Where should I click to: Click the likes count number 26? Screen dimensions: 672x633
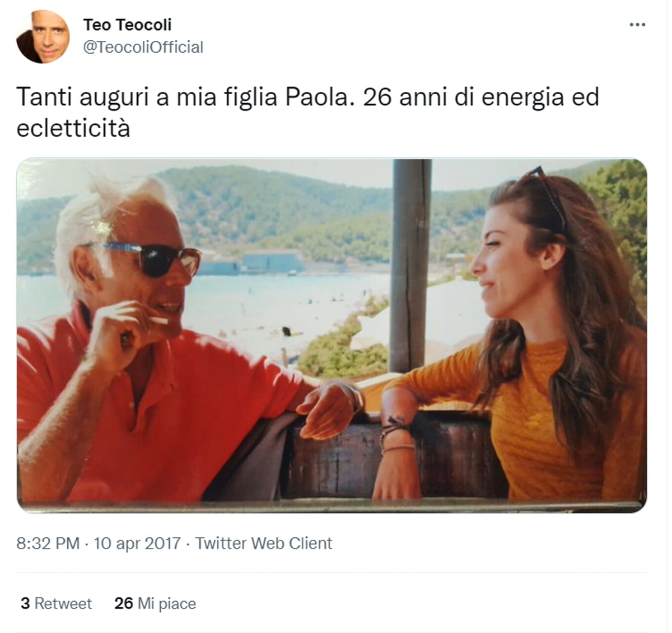pyautogui.click(x=124, y=603)
